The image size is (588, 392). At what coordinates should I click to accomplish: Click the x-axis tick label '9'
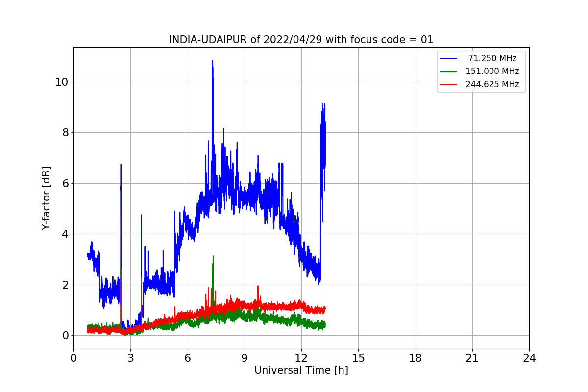245,358
